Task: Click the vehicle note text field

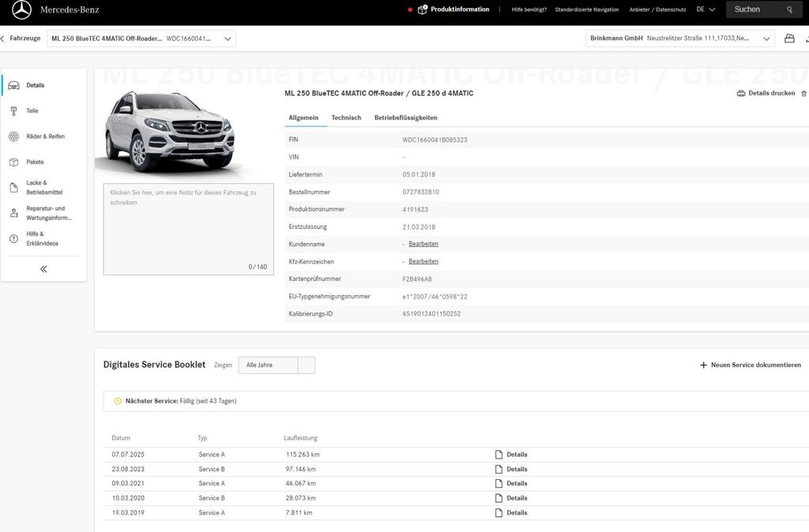Action: [188, 229]
